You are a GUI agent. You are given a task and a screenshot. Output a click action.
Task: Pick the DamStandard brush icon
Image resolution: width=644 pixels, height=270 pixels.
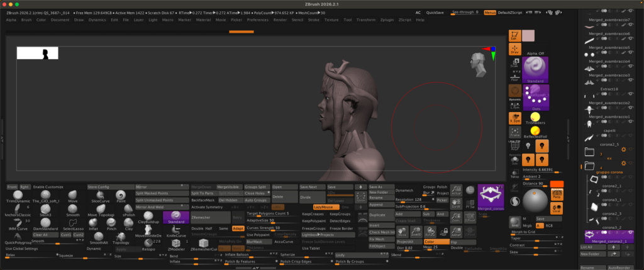tap(45, 225)
